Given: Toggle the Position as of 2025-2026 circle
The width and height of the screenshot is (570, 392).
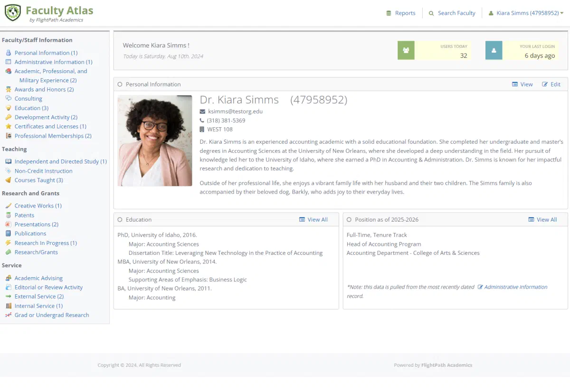Looking at the screenshot, I should (x=349, y=220).
